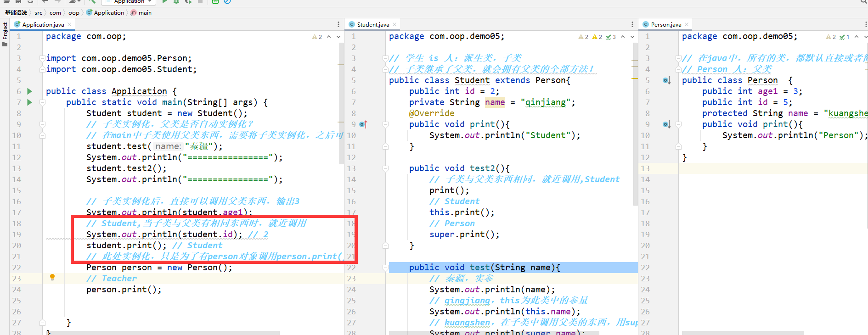Click main breadcrumb segment
The width and height of the screenshot is (868, 335).
tap(145, 12)
